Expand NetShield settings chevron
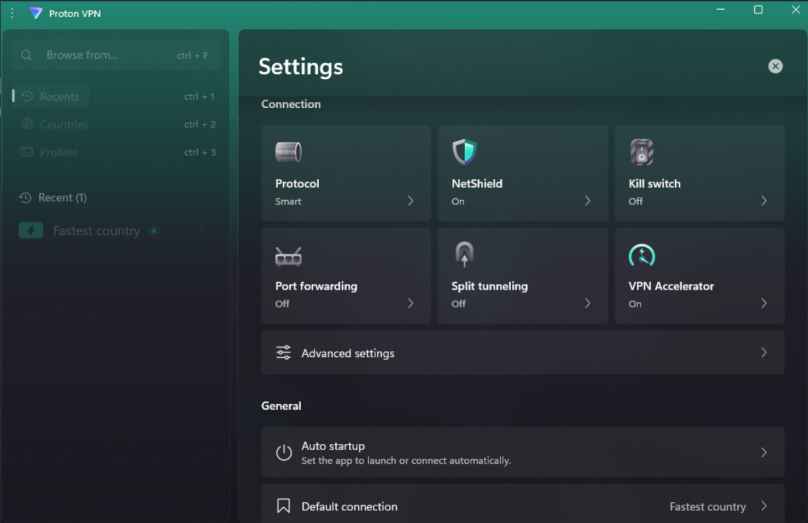The width and height of the screenshot is (808, 523). pos(587,200)
